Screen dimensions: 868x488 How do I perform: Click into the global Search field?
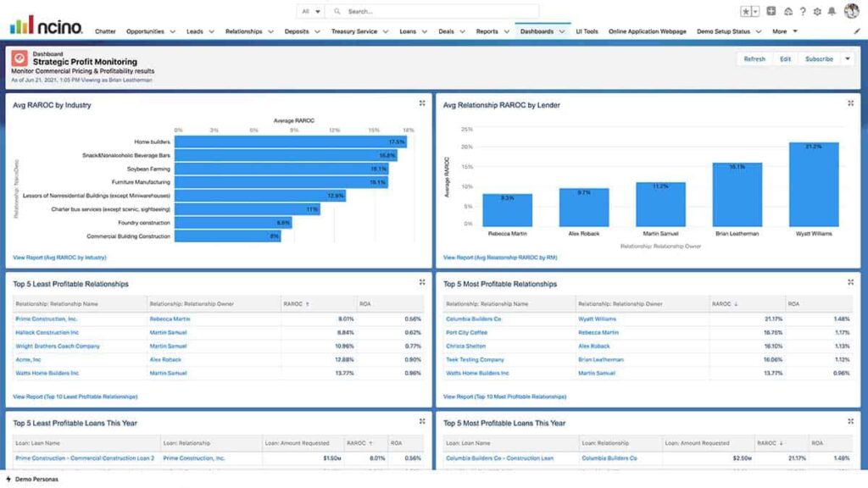(432, 11)
